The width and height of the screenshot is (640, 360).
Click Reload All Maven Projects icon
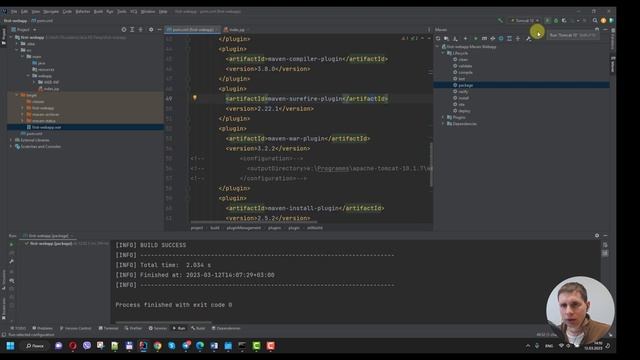click(x=438, y=38)
